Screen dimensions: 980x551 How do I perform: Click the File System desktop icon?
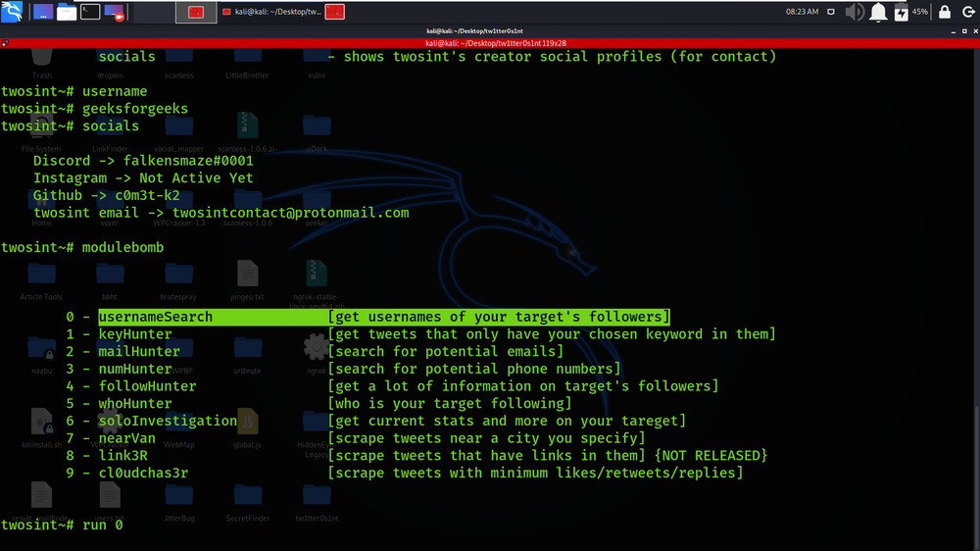point(41,134)
